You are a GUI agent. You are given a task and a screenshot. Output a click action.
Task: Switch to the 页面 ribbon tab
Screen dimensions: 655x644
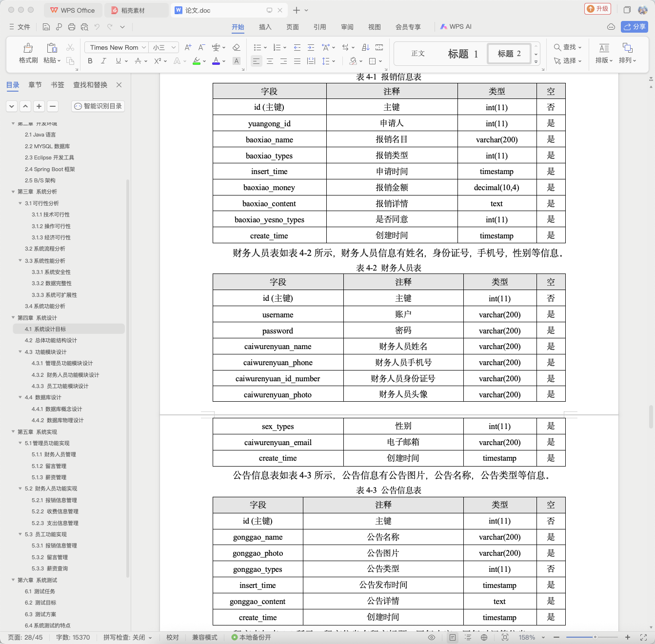293,27
